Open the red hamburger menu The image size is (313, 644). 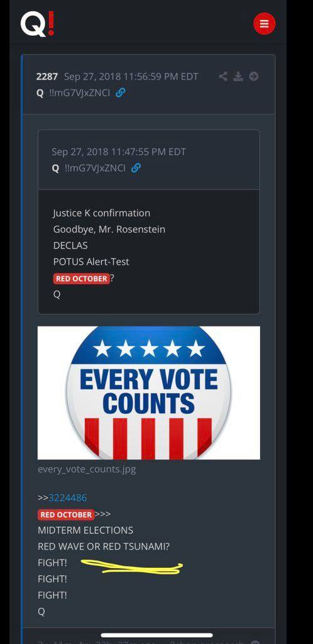tap(264, 24)
